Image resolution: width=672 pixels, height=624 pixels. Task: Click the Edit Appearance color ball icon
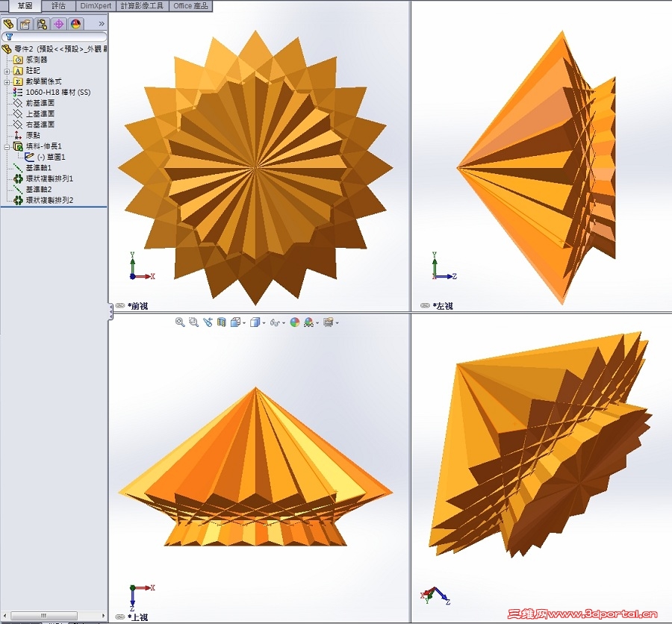pos(295,322)
